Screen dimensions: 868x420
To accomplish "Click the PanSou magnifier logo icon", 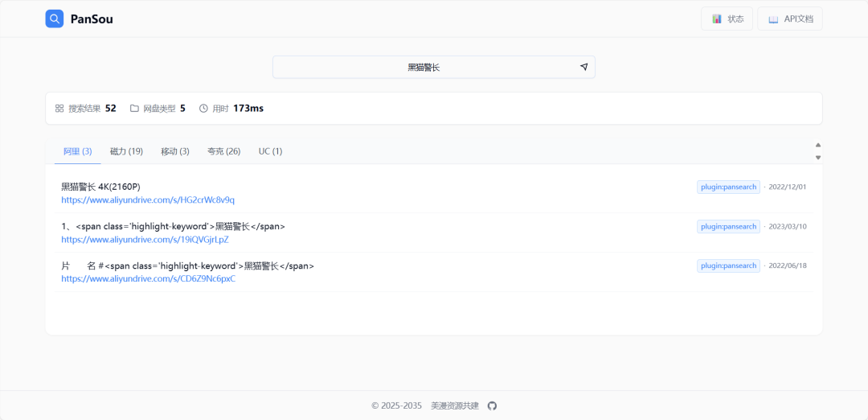I will click(55, 19).
